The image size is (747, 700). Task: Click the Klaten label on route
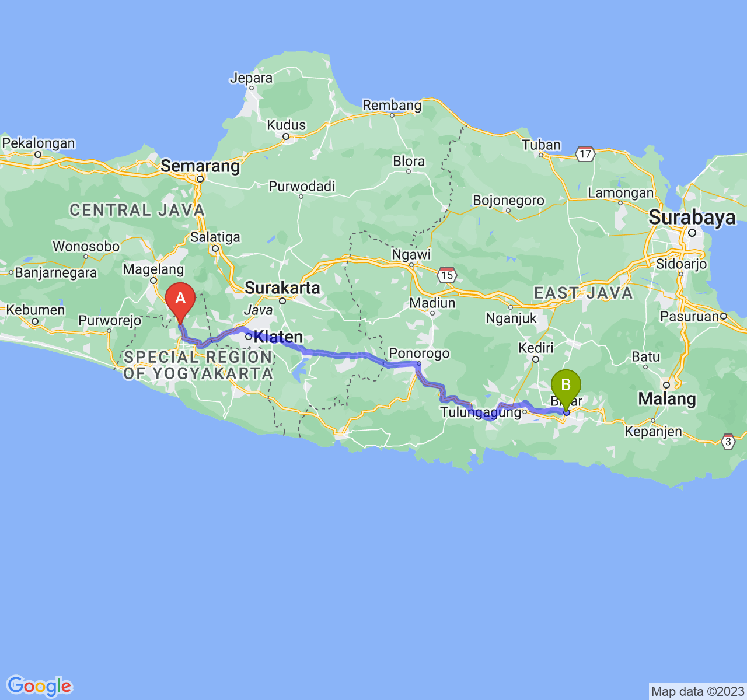point(278,337)
